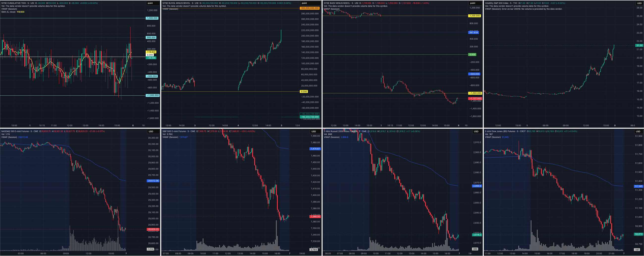
Task: Click the green 0.000 label on $ADV chart
Action: point(472,55)
